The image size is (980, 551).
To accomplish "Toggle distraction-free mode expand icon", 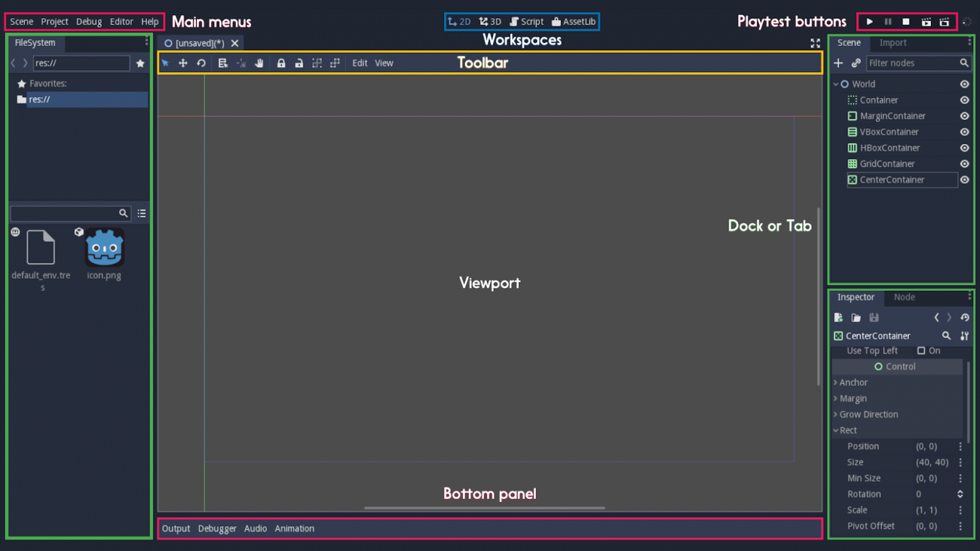I will coord(815,43).
